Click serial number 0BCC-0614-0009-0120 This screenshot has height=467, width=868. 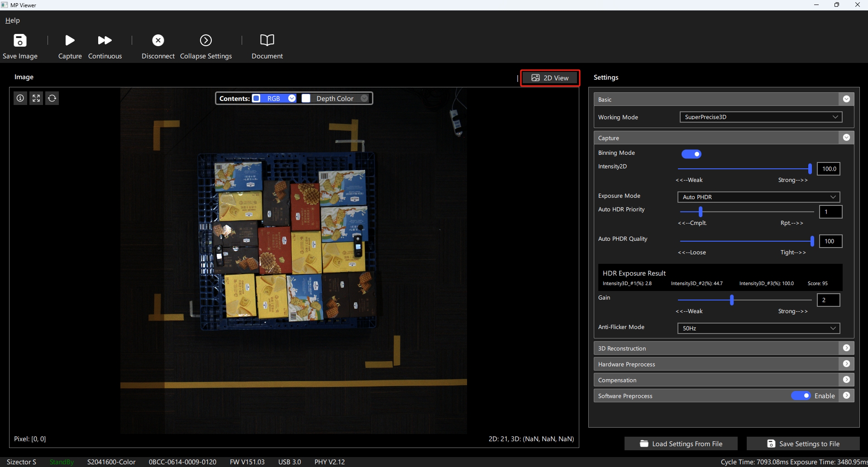(182, 462)
